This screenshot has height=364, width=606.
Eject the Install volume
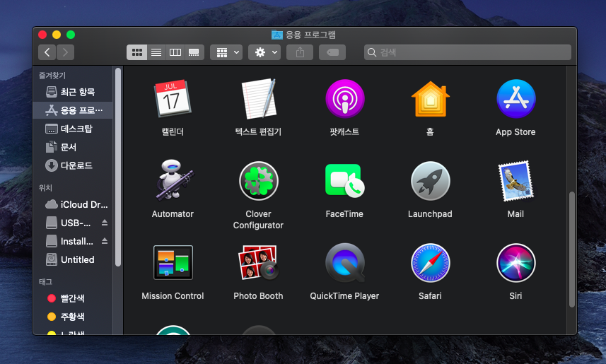pos(105,241)
